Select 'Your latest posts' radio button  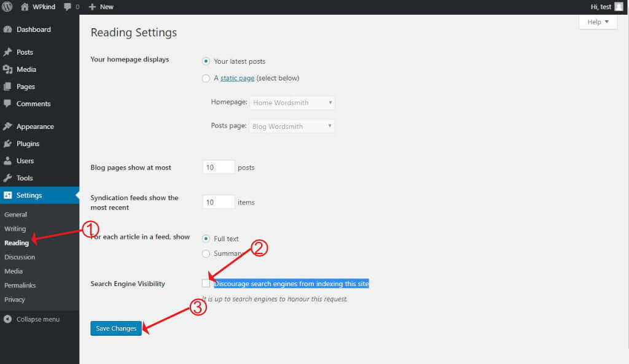(x=206, y=61)
